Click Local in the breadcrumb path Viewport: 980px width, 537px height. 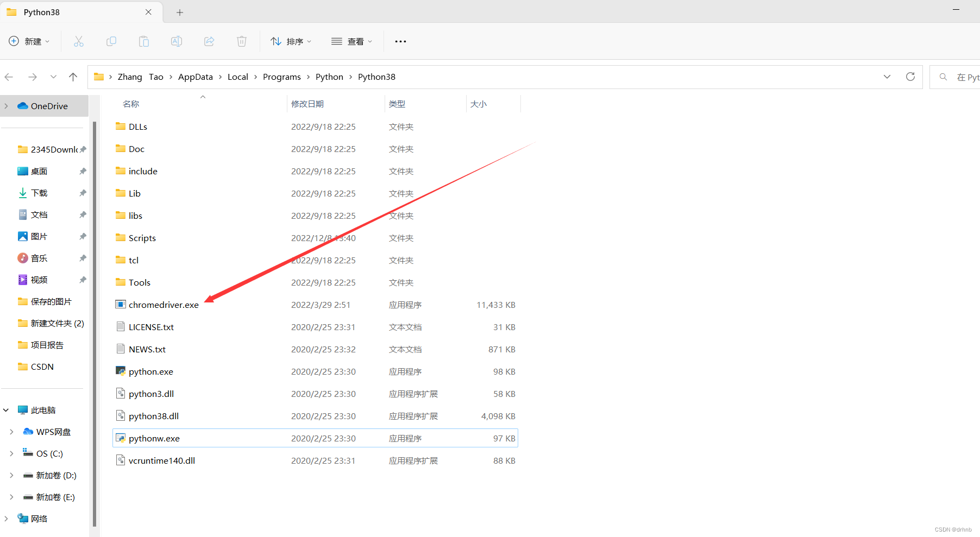click(x=238, y=77)
